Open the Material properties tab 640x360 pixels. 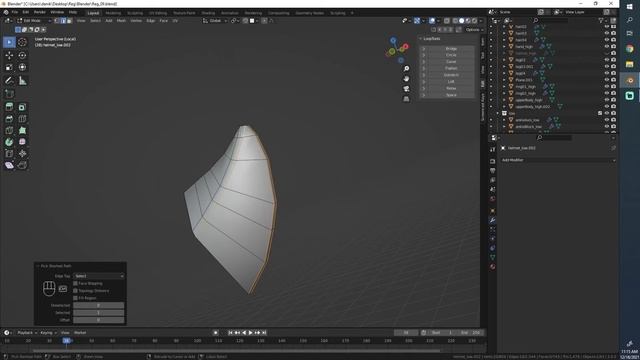(493, 267)
